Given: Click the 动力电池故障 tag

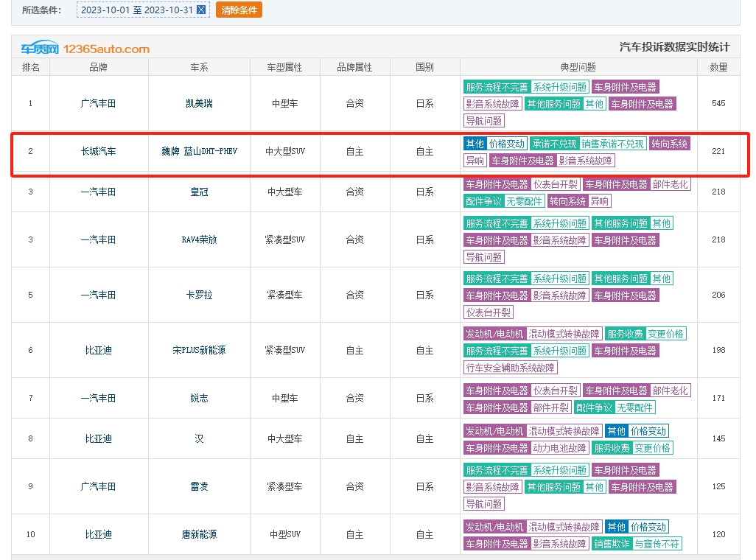Looking at the screenshot, I should (559, 448).
